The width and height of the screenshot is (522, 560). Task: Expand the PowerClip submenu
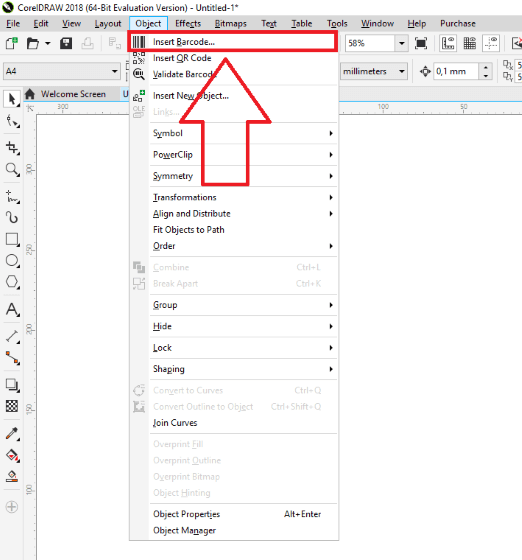point(244,155)
